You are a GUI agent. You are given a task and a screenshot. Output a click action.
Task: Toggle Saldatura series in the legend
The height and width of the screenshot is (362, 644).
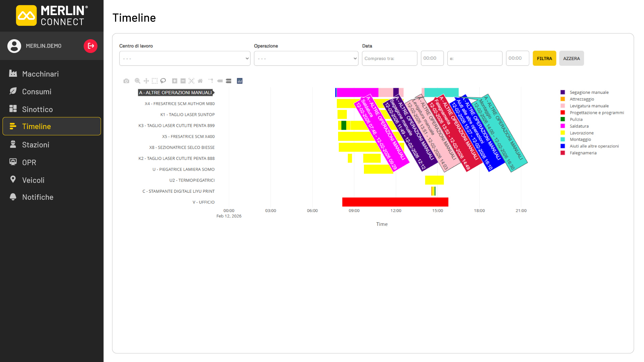pos(575,126)
